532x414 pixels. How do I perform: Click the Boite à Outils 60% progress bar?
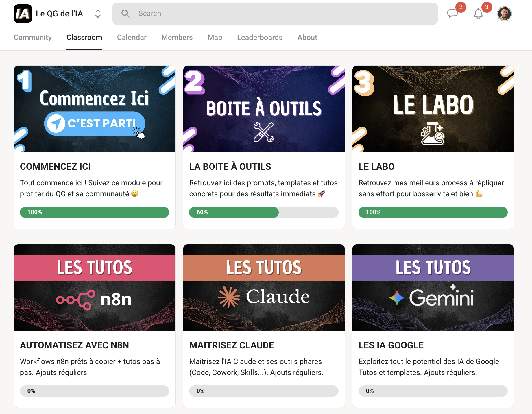[264, 212]
